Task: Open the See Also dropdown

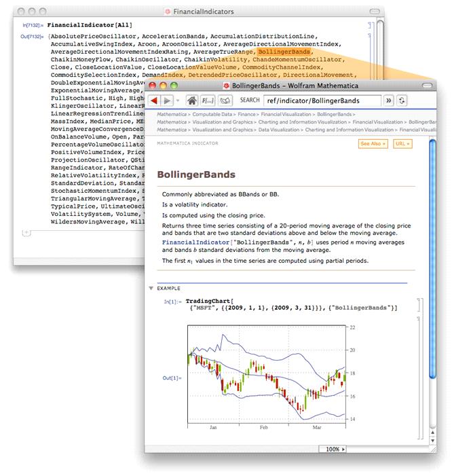Action: 373,144
